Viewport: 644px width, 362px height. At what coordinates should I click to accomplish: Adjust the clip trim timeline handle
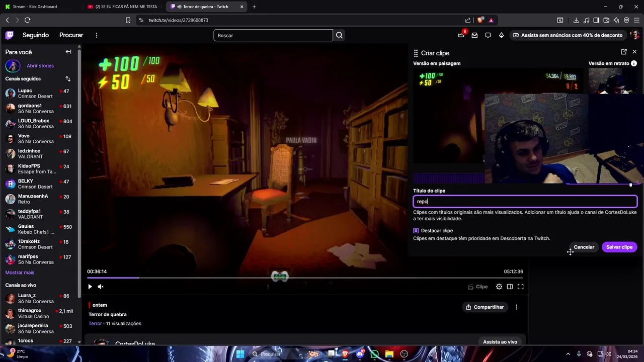630,185
